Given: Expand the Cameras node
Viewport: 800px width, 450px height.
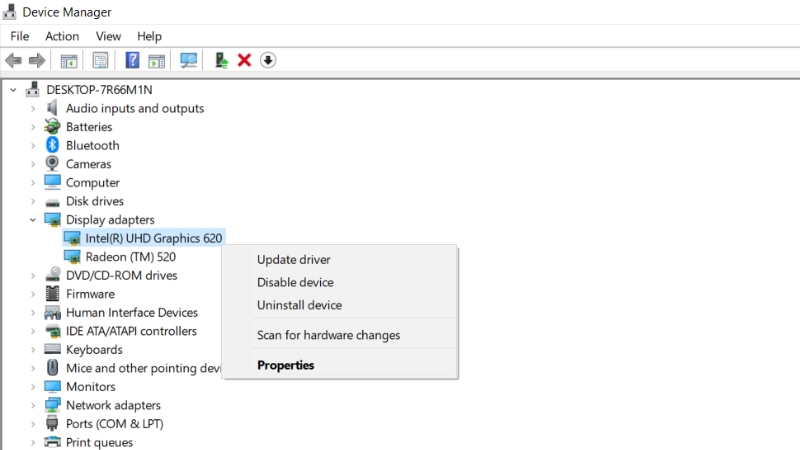Looking at the screenshot, I should [33, 164].
